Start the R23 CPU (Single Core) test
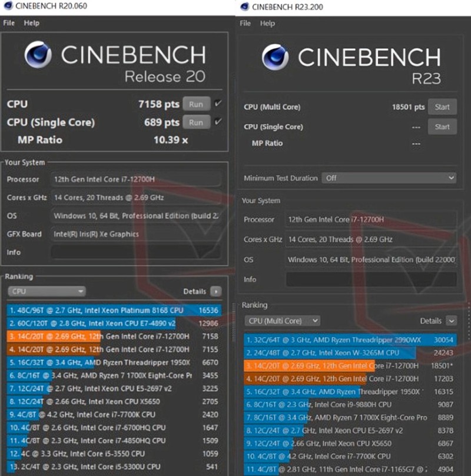The image size is (471, 476). (442, 127)
